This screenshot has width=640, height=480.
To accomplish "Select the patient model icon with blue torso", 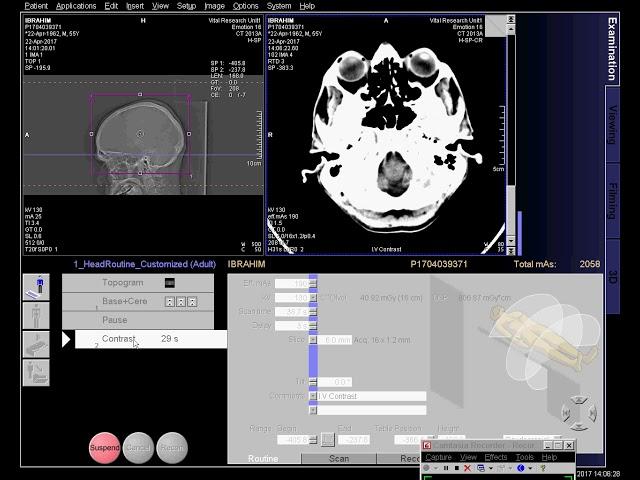I will (36, 287).
